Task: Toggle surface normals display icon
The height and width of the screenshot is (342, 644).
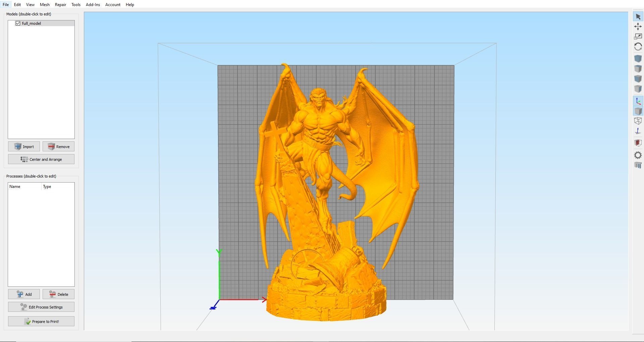Action: coord(638,131)
